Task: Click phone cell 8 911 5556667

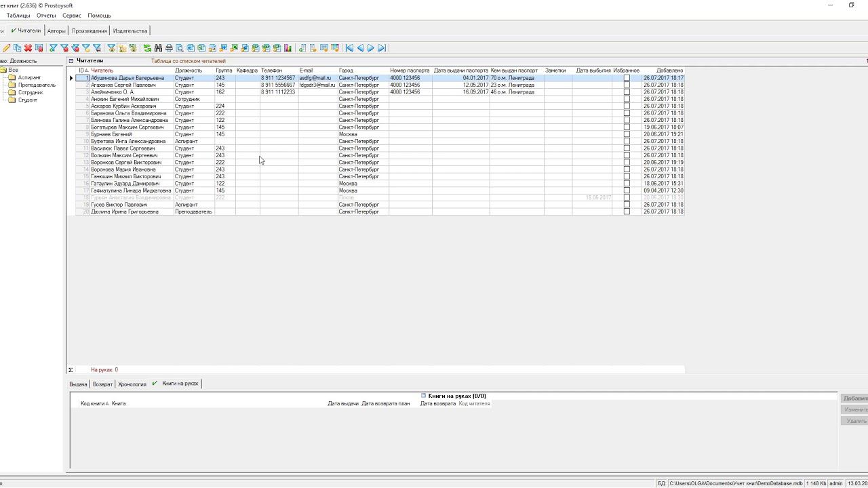Action: 278,85
